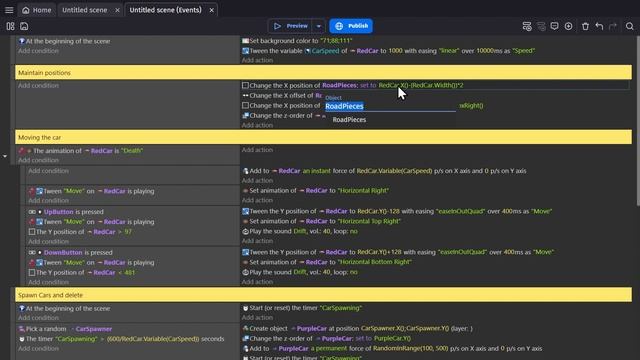Click the vertical scrollbar of events sheet
Viewport: 640px width, 360px height.
(x=638, y=121)
